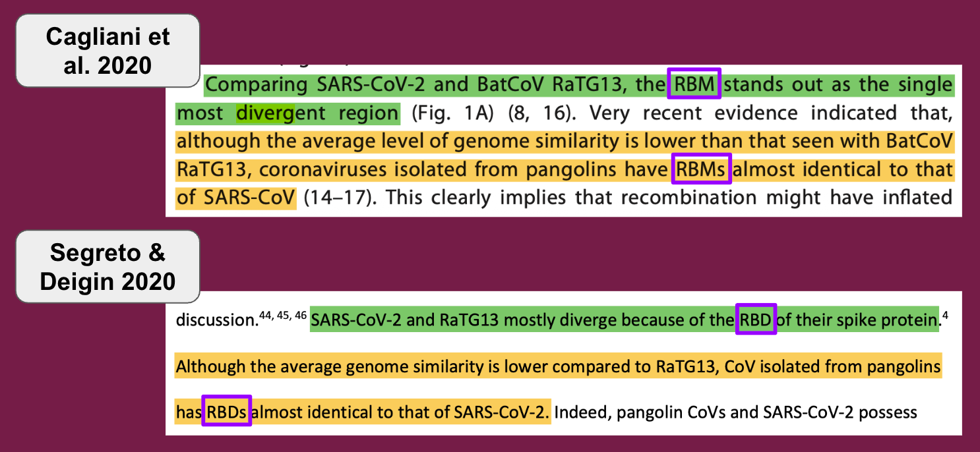Click the "Cagliani et al. 2020" label box
Image resolution: width=980 pixels, height=452 pixels.
click(x=107, y=50)
